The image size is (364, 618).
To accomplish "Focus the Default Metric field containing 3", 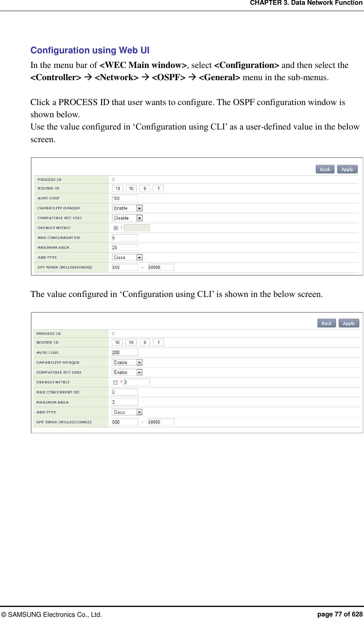I will point(137,382).
